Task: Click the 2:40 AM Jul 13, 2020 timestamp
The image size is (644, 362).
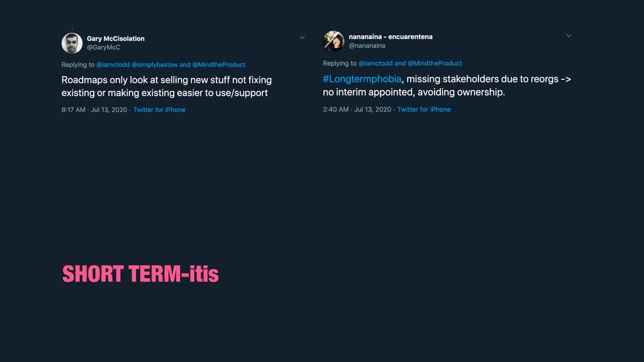Action: pos(357,109)
